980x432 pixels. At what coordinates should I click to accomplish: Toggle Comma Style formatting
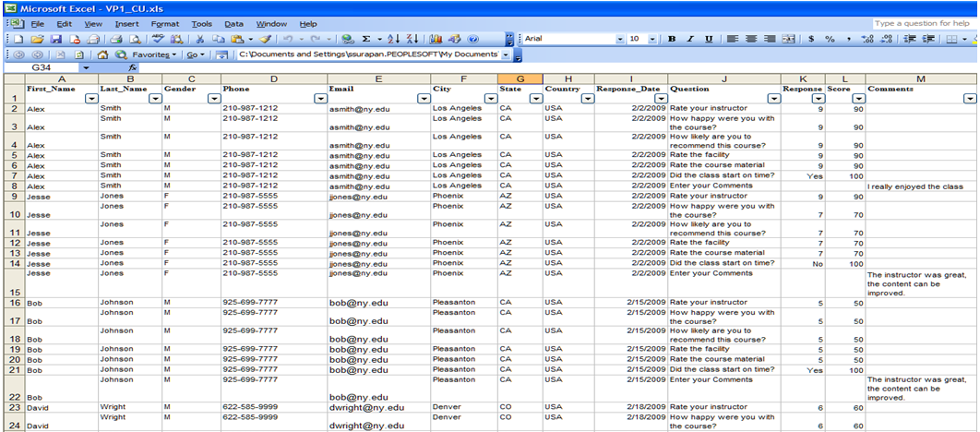pyautogui.click(x=849, y=39)
